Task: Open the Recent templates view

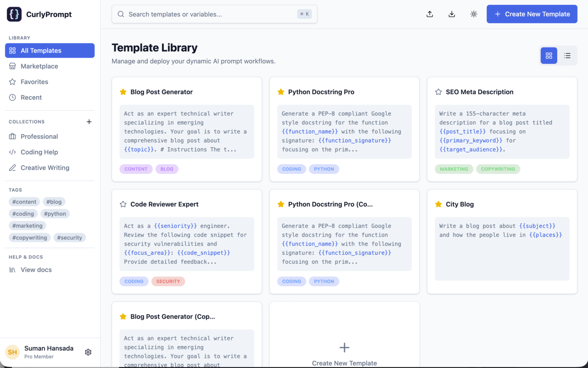Action: [x=31, y=97]
